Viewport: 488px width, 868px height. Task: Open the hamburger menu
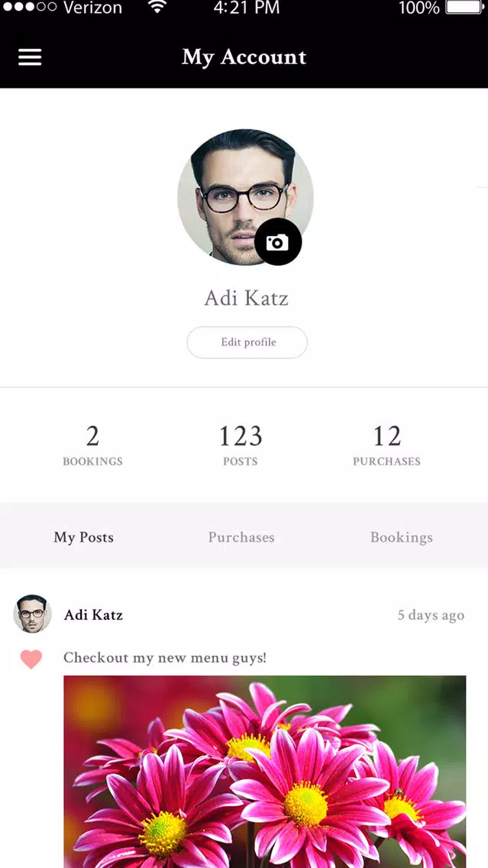[30, 57]
